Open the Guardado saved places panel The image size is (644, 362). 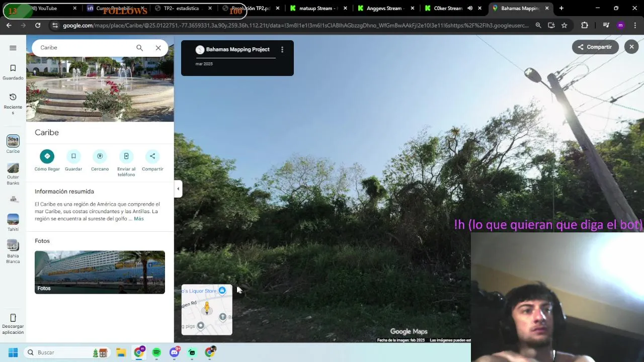point(13,72)
